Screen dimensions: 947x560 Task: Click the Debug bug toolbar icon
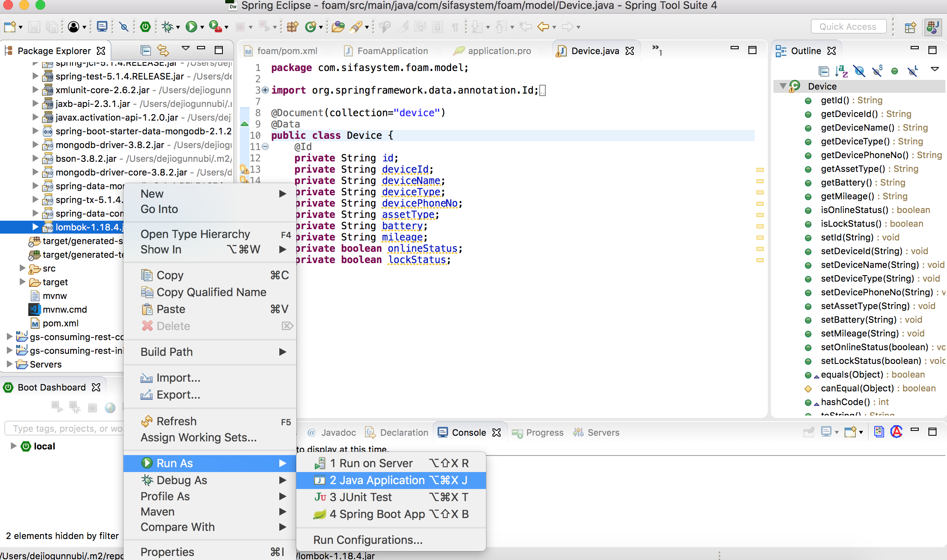pyautogui.click(x=167, y=27)
